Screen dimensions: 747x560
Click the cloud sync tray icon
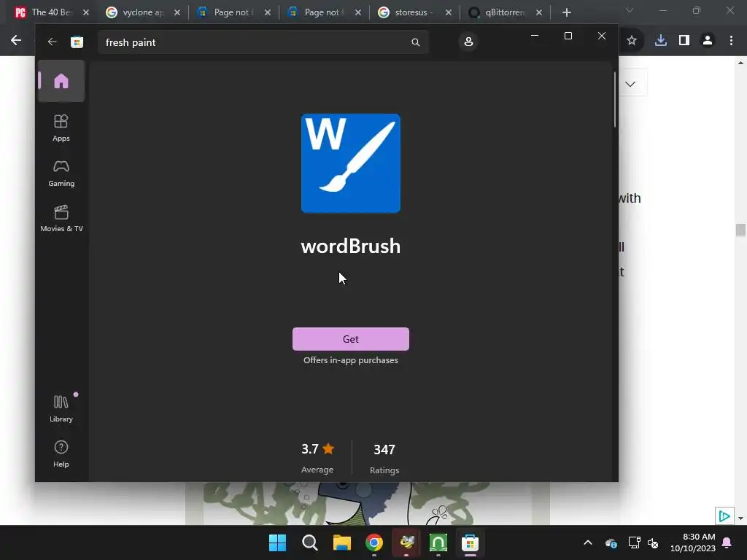coord(611,542)
